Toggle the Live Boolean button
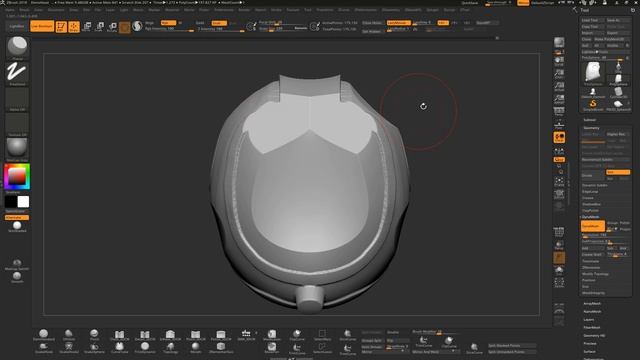This screenshot has width=640, height=360. point(42,26)
